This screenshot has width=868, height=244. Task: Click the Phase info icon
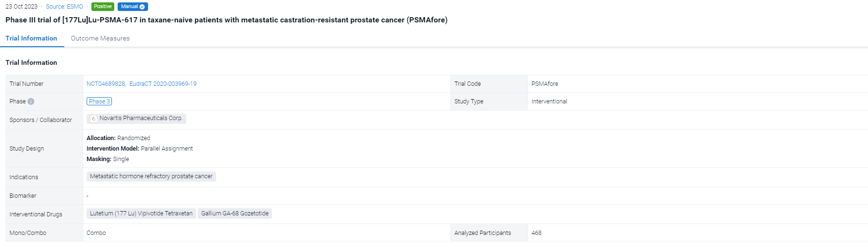31,102
